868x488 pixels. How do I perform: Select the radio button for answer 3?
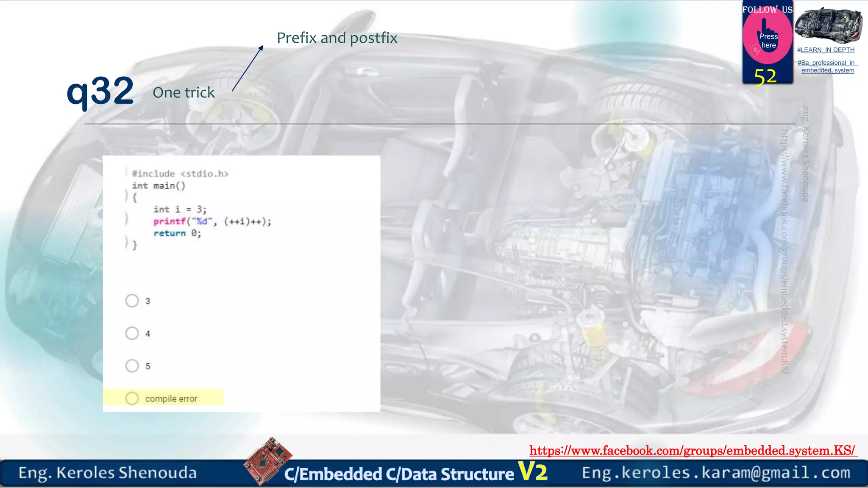(132, 301)
